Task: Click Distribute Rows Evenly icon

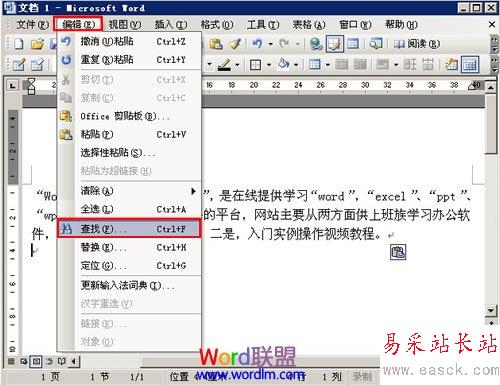Action: pos(410,64)
